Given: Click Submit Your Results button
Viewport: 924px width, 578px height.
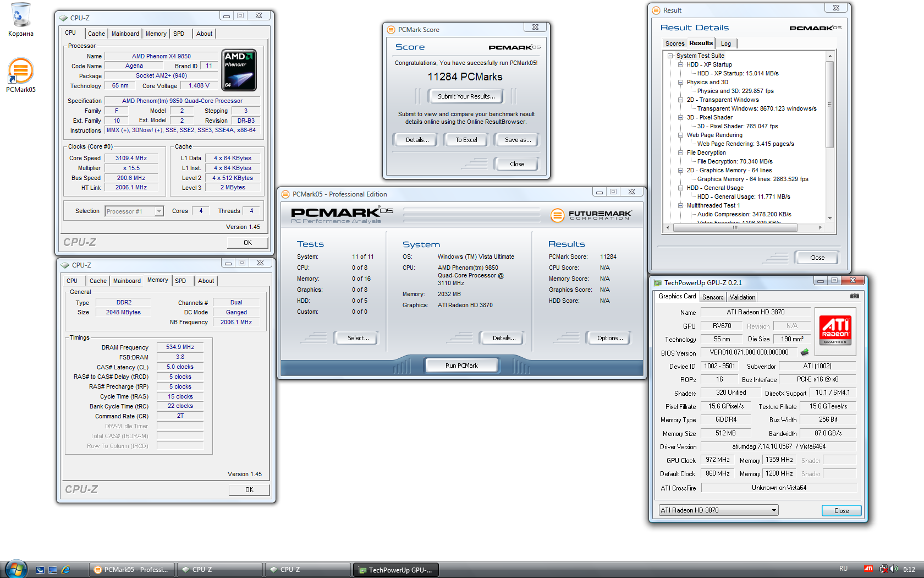Looking at the screenshot, I should pos(466,96).
